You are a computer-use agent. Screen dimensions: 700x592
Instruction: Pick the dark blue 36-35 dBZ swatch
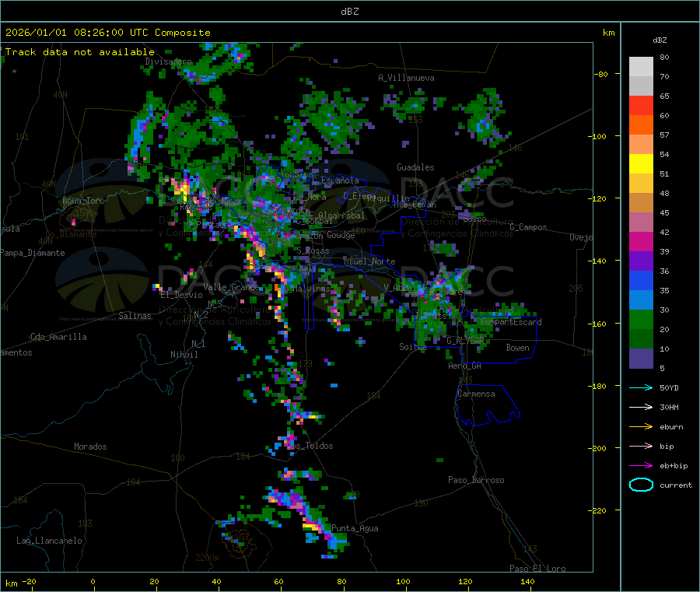coord(641,280)
